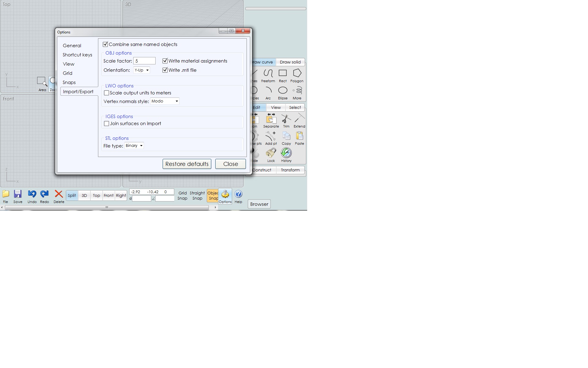Open the Orientation Y-Up dropdown
The width and height of the screenshot is (588, 368).
(x=141, y=70)
